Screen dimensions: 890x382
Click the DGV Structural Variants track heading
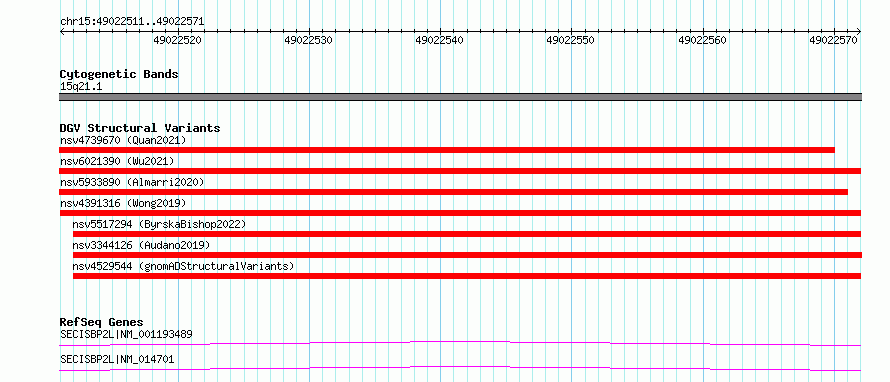point(140,128)
